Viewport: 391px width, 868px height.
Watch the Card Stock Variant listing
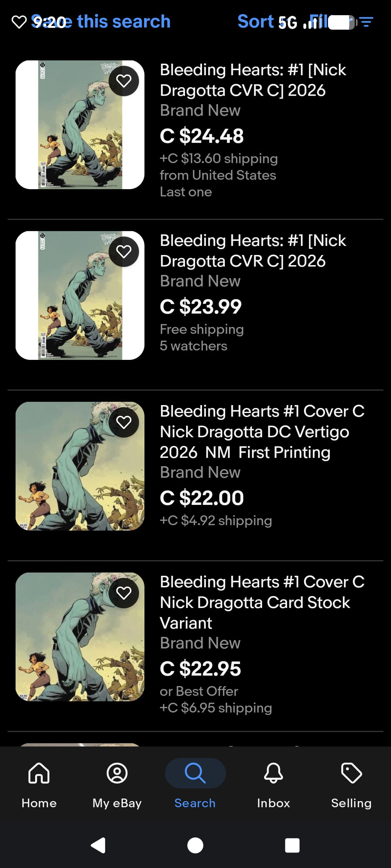[x=124, y=593]
